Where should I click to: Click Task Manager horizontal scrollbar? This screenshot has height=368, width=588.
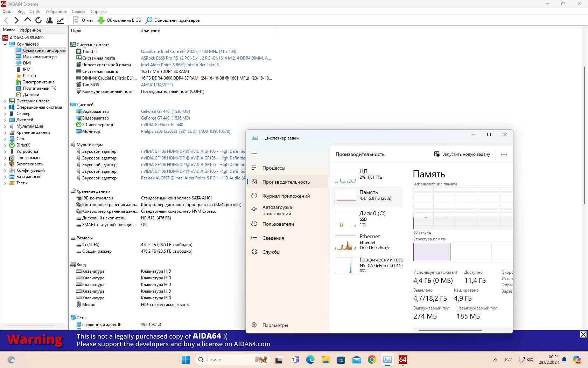coord(450,330)
